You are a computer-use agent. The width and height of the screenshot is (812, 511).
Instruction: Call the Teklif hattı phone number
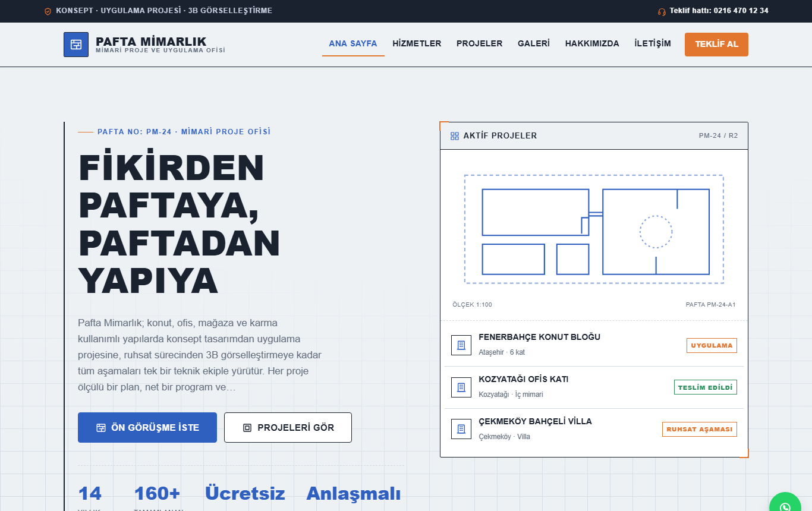coord(719,11)
